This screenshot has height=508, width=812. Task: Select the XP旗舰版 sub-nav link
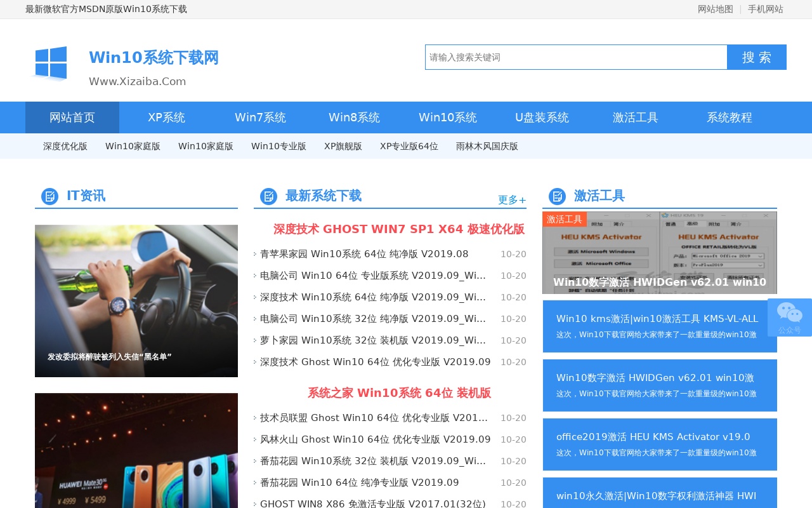[x=343, y=146]
